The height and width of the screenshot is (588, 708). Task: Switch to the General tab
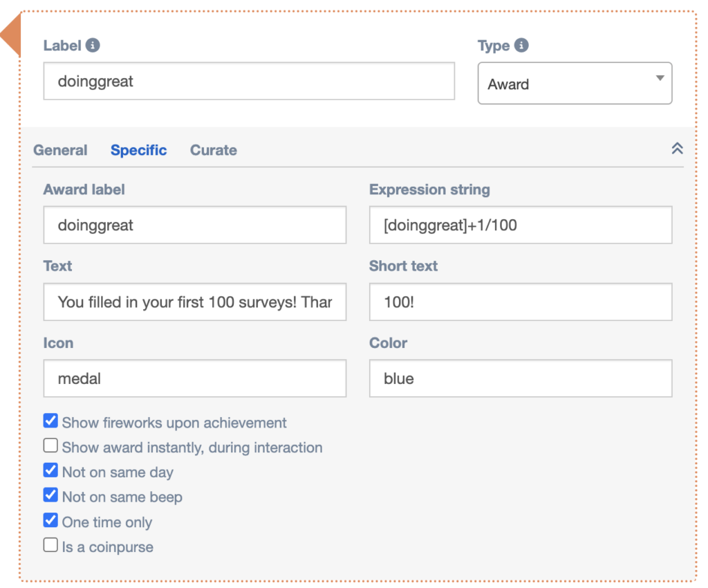(60, 150)
